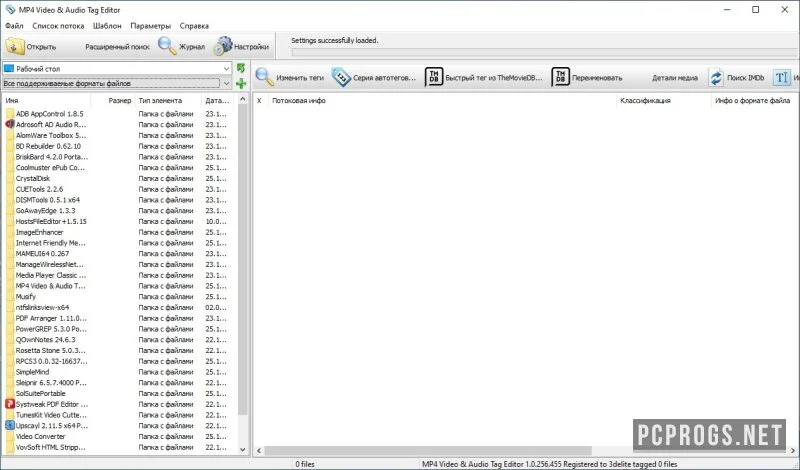Click Расширенный поиск button
Image resolution: width=800 pixels, height=470 pixels.
pyautogui.click(x=117, y=46)
